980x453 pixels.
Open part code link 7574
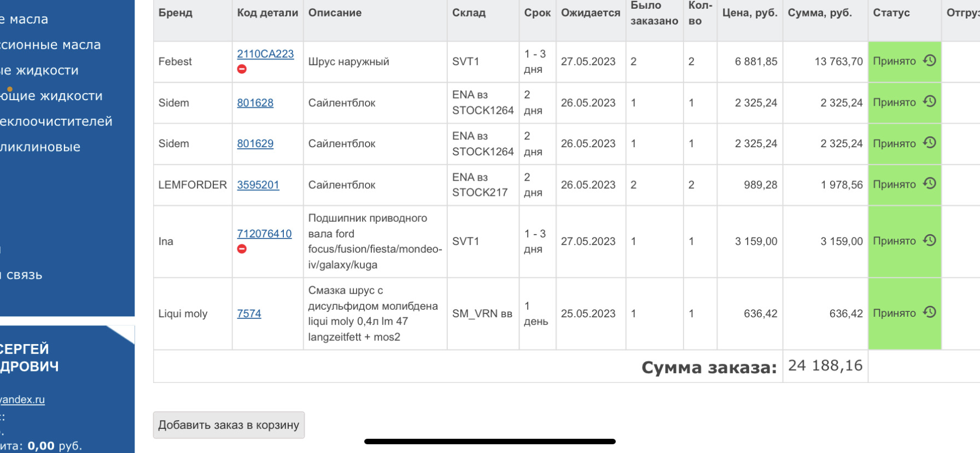tap(249, 313)
